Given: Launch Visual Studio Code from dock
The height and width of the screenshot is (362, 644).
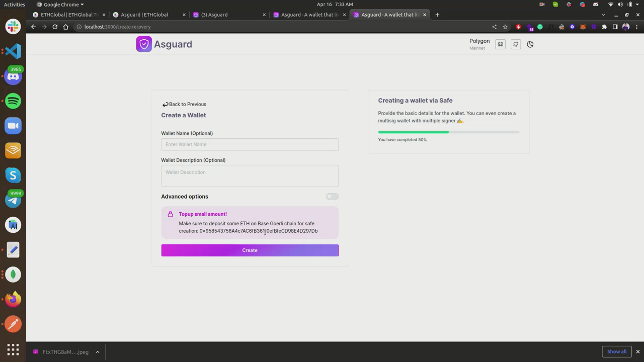Looking at the screenshot, I should (x=13, y=51).
